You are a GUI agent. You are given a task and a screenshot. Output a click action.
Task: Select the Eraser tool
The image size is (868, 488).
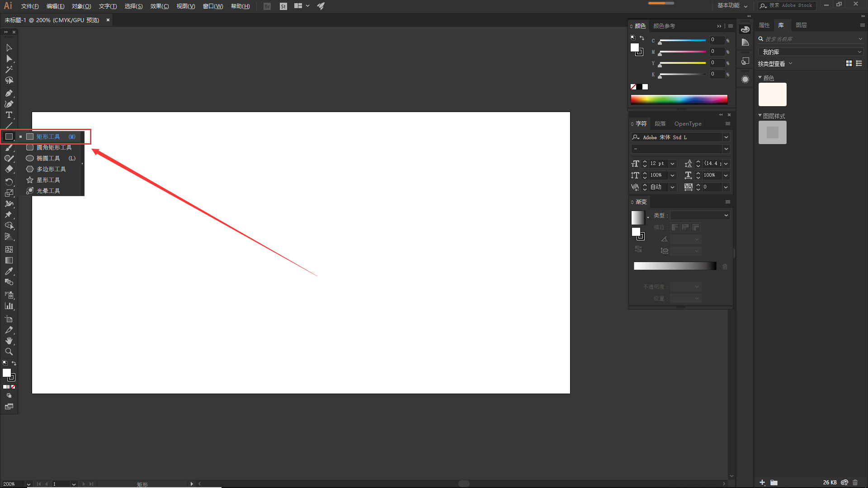tap(9, 169)
